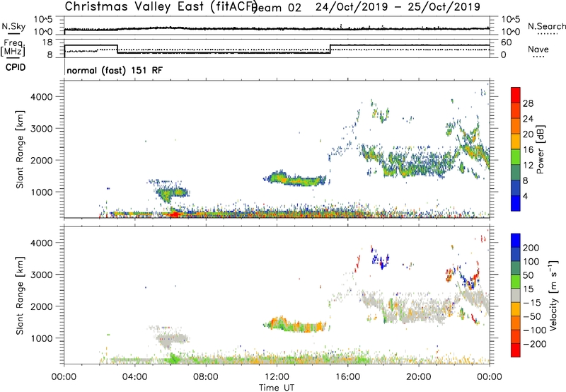
Task: Click the 'CPID' label
Action: (16, 67)
